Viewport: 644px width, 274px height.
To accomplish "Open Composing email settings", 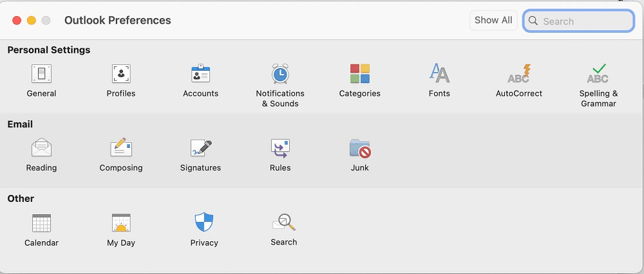I will [121, 149].
